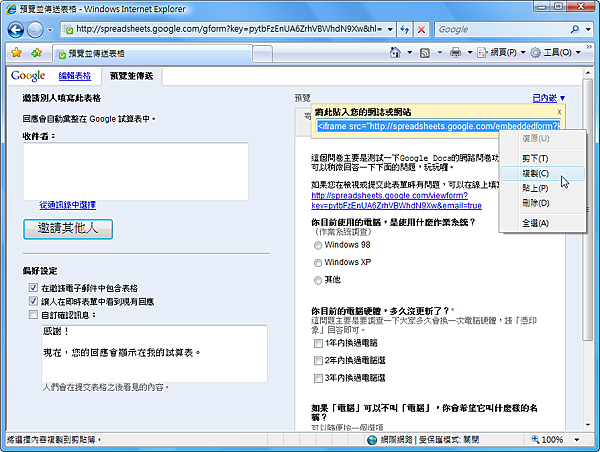This screenshot has height=452, width=600.
Task: Click the Refresh page icon
Action: point(404,29)
